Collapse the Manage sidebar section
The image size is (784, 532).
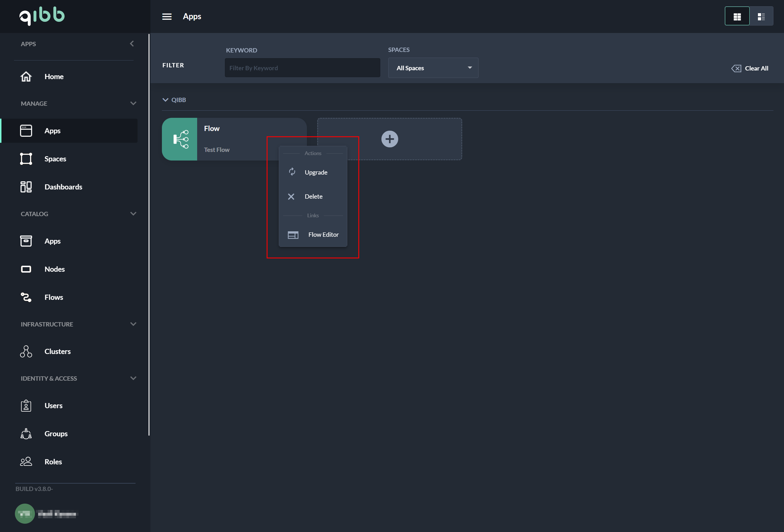point(133,103)
